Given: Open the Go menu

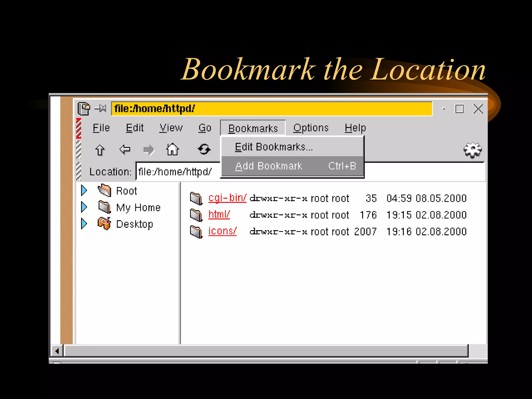Looking at the screenshot, I should [205, 128].
